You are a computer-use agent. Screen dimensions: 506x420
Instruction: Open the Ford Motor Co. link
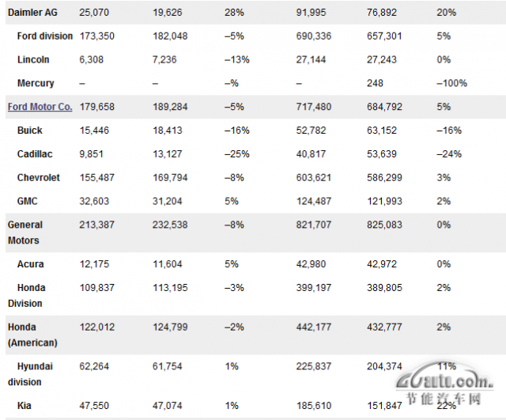(40, 107)
